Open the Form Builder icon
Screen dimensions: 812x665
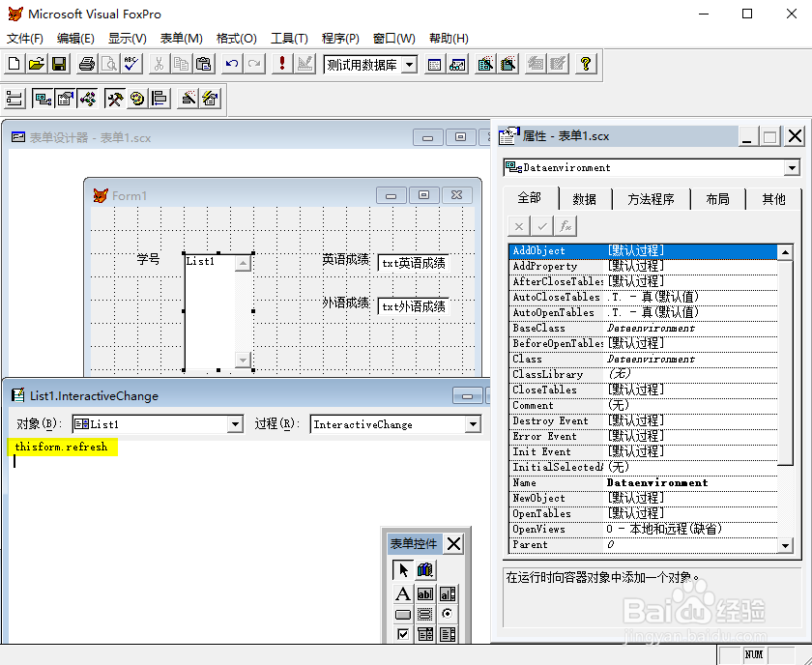tap(188, 98)
